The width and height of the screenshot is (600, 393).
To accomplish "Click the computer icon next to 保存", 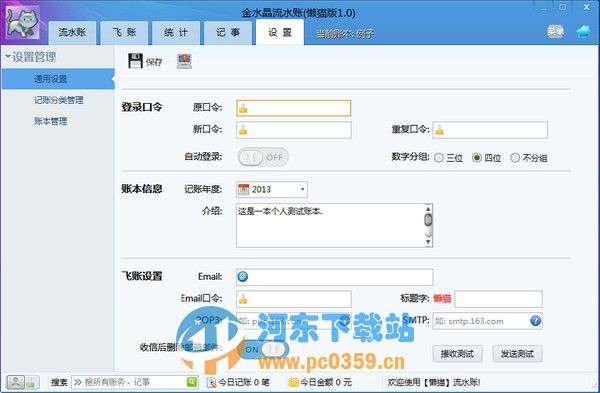I will pyautogui.click(x=184, y=61).
